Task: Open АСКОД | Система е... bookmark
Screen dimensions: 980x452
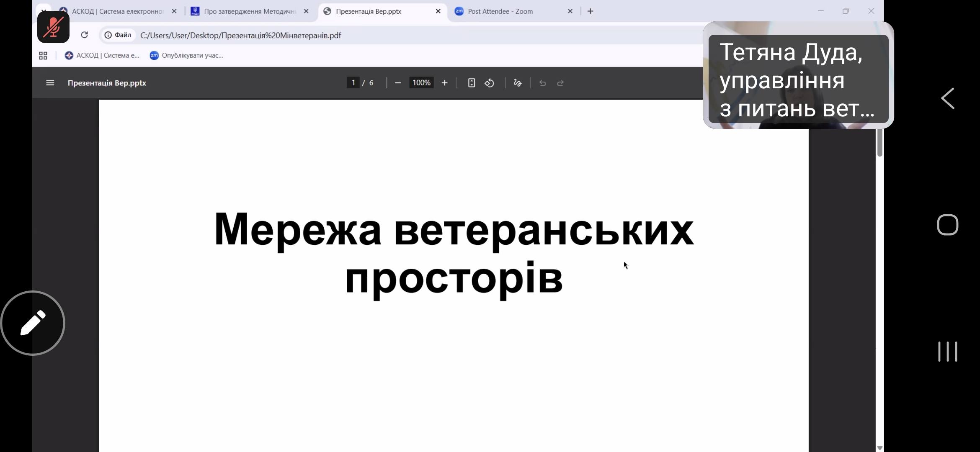Action: point(102,55)
